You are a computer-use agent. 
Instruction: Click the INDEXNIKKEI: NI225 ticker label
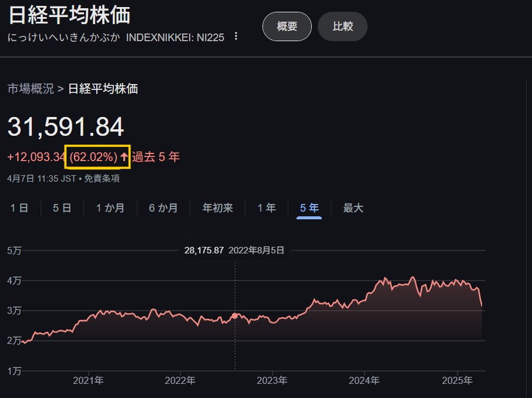(x=175, y=37)
